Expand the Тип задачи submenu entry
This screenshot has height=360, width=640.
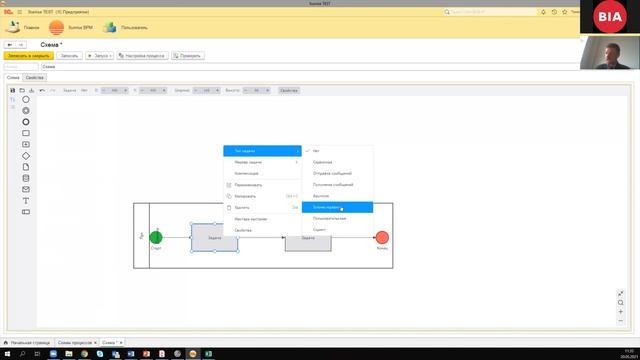click(x=262, y=151)
